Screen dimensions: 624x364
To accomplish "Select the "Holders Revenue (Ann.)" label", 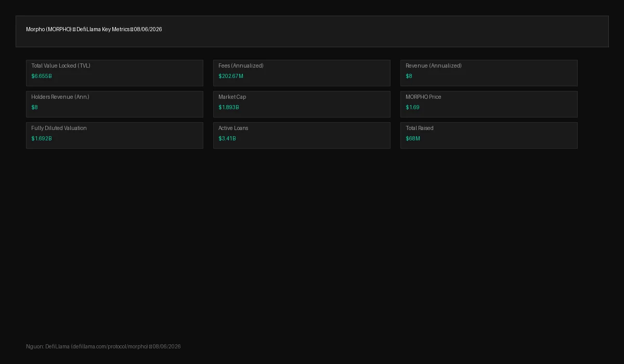I will tap(60, 97).
